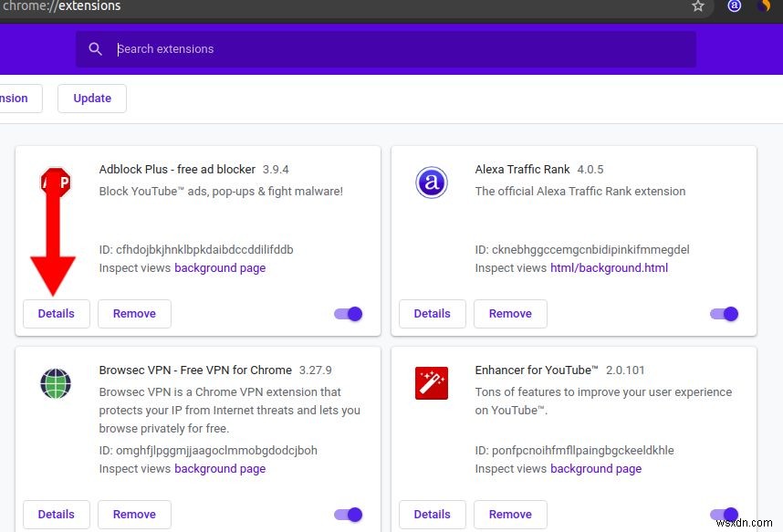Image resolution: width=783 pixels, height=532 pixels.
Task: Open the Alexa extension icon in browser toolbar
Action: coord(734,5)
